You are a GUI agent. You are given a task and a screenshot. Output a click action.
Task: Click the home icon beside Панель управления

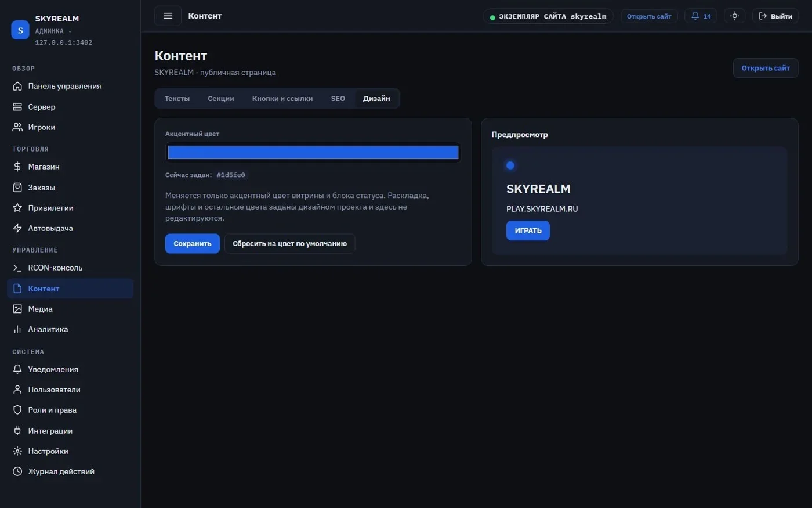pos(17,86)
